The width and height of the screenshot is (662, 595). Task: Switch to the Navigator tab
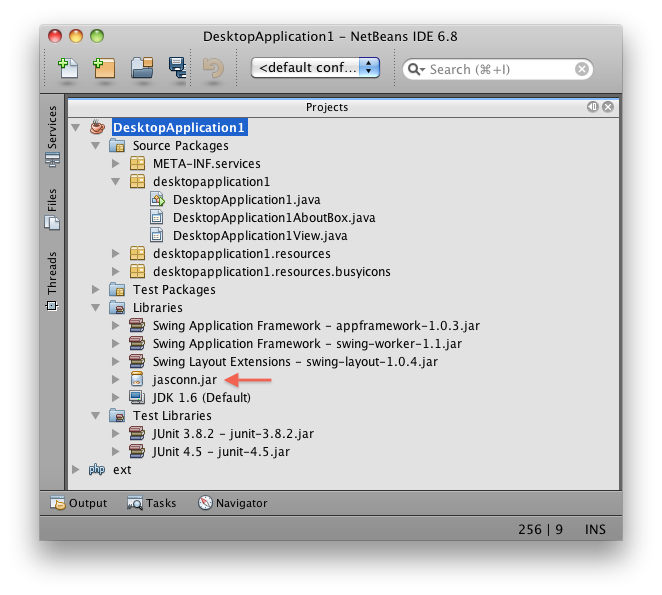[232, 503]
